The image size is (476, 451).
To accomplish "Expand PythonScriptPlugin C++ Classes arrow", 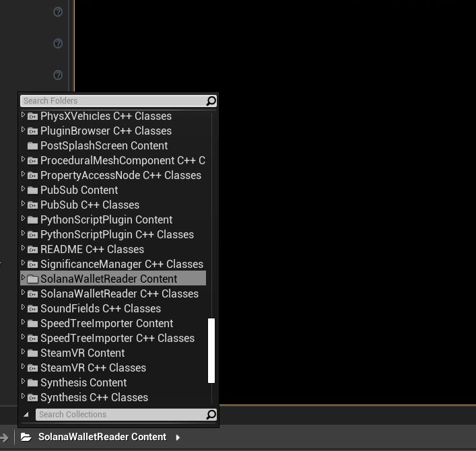I will click(23, 234).
